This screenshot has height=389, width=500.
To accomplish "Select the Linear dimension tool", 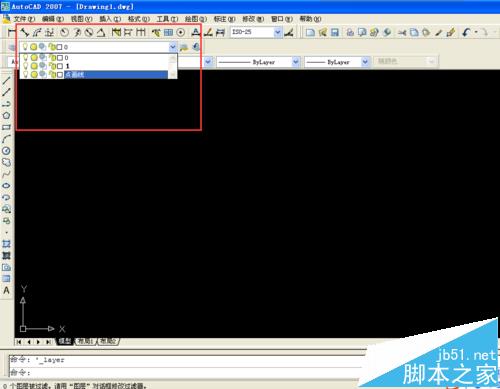I will pos(12,32).
